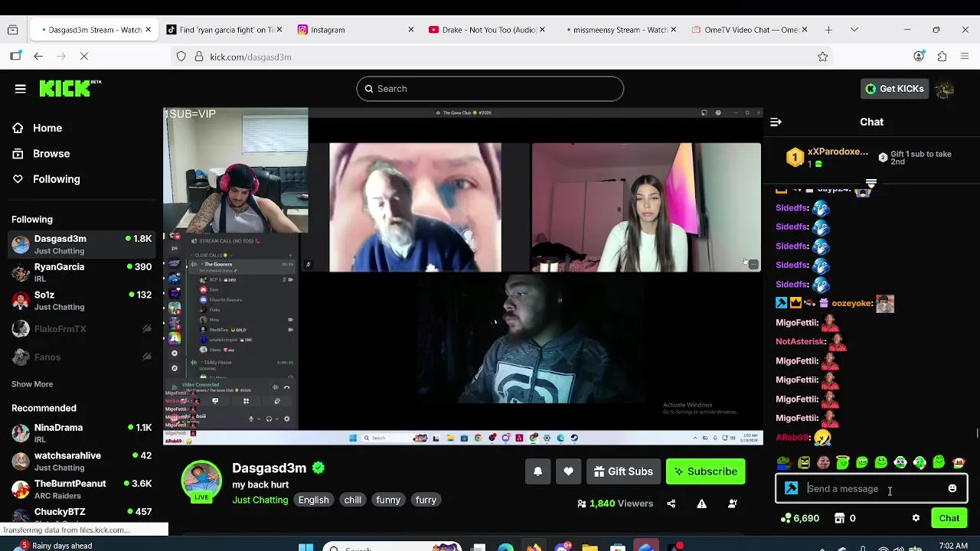This screenshot has height=551, width=980.
Task: Switch to the OmeTV Video Chat tab
Action: coord(749,30)
